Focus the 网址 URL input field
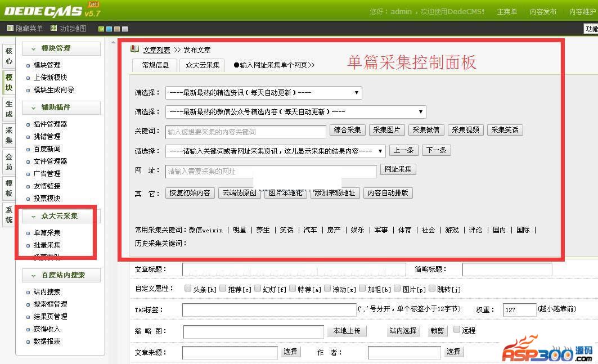Image resolution: width=598 pixels, height=364 pixels. tap(271, 172)
